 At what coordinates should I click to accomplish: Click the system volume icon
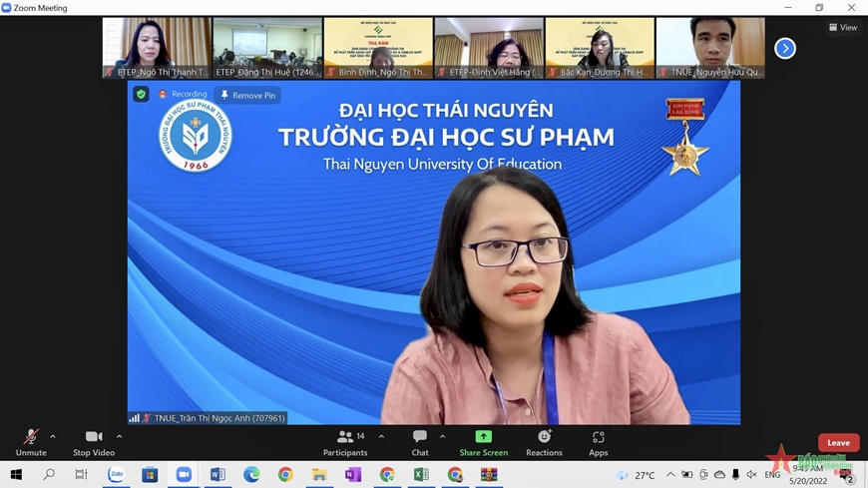click(751, 475)
